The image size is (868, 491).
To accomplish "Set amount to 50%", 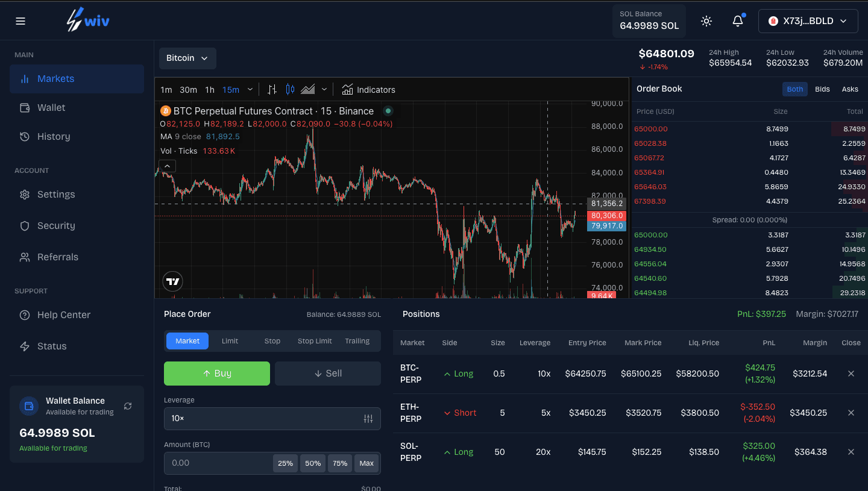I will tap(313, 463).
